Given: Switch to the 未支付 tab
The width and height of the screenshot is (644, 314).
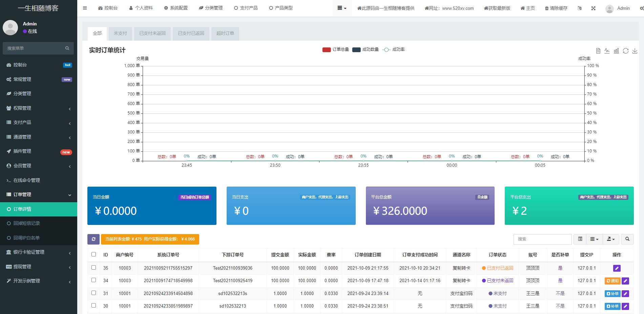Looking at the screenshot, I should pos(121,34).
